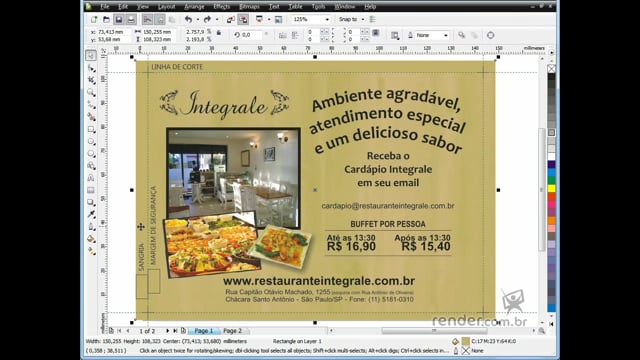Click the Save icon in the toolbar
Viewport: 640px width, 360px height.
[119, 19]
